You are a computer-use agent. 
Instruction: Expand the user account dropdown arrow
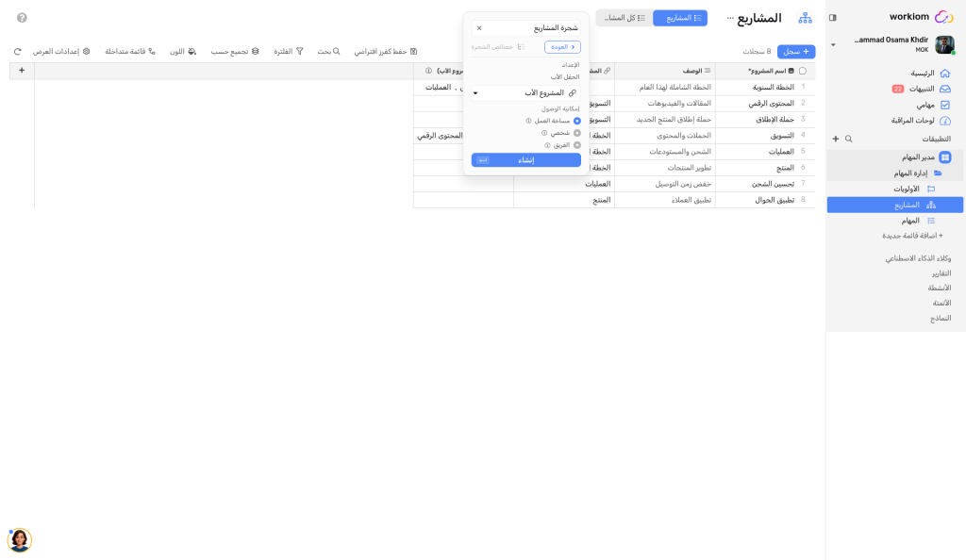[x=834, y=45]
